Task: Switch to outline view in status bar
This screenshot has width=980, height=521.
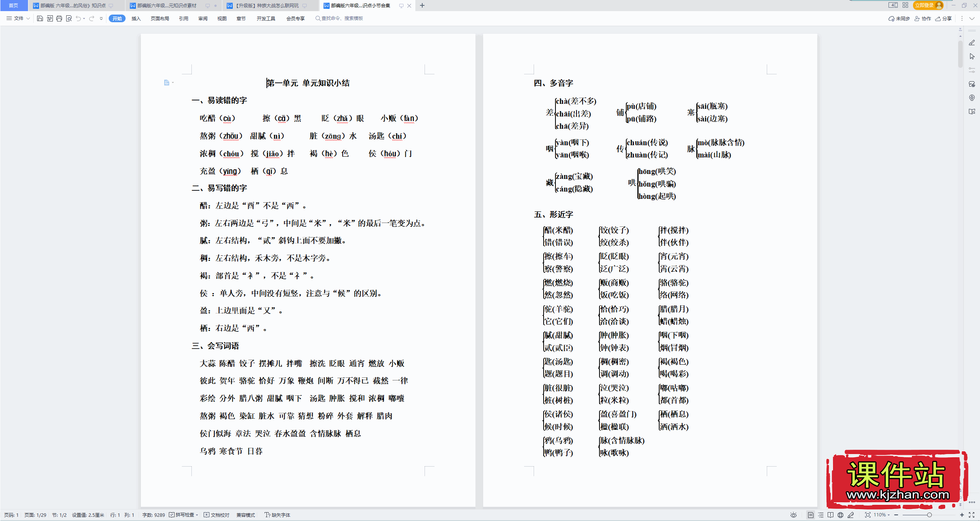Action: pyautogui.click(x=821, y=515)
